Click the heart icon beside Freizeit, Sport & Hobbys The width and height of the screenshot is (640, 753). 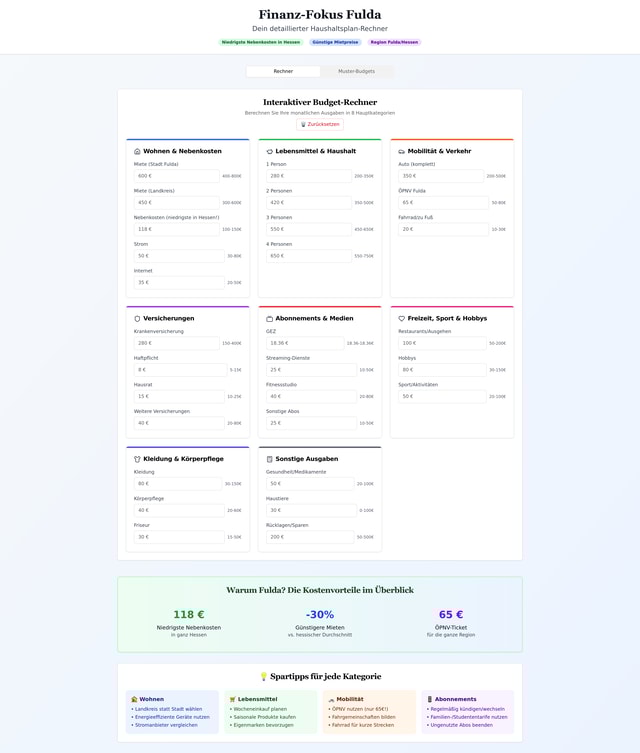click(401, 318)
